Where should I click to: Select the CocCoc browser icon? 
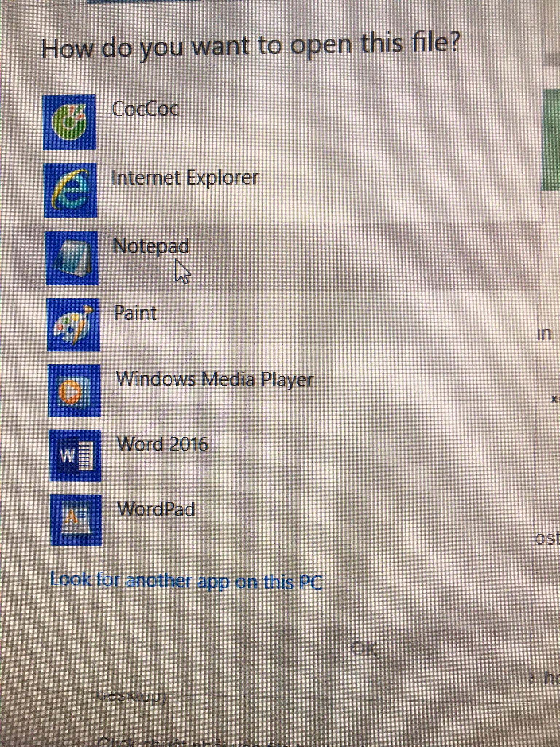pyautogui.click(x=69, y=122)
